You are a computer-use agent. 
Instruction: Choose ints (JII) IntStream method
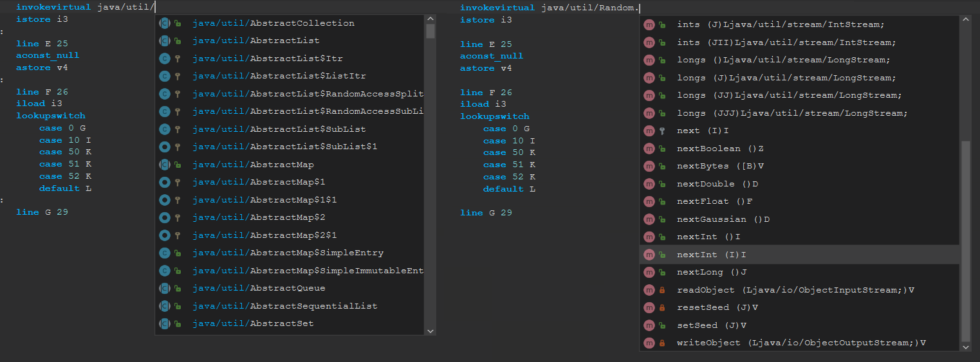click(x=799, y=42)
